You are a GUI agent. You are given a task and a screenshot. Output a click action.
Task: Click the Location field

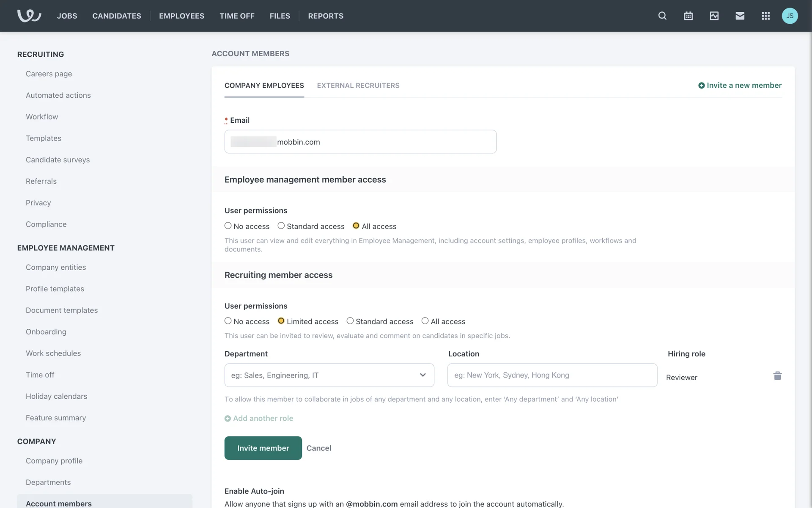552,375
